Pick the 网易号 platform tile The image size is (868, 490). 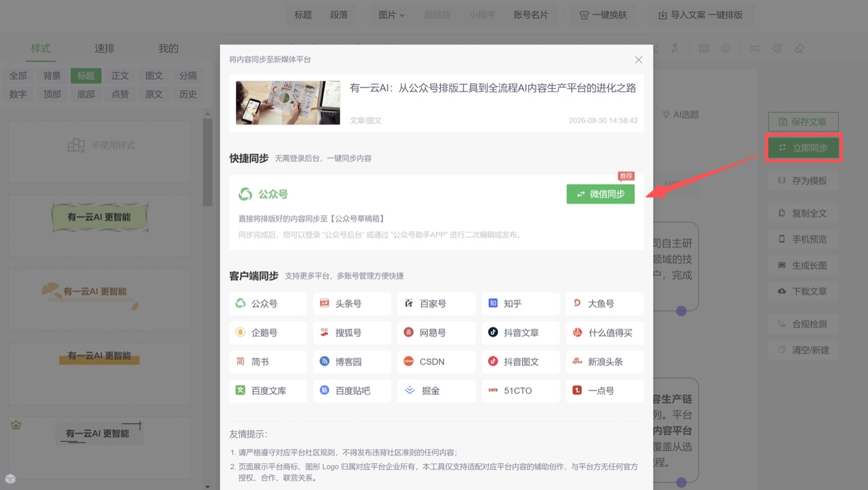(436, 333)
